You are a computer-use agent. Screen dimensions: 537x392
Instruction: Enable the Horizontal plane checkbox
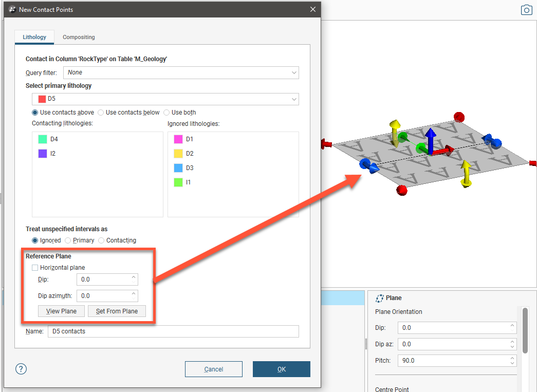35,268
